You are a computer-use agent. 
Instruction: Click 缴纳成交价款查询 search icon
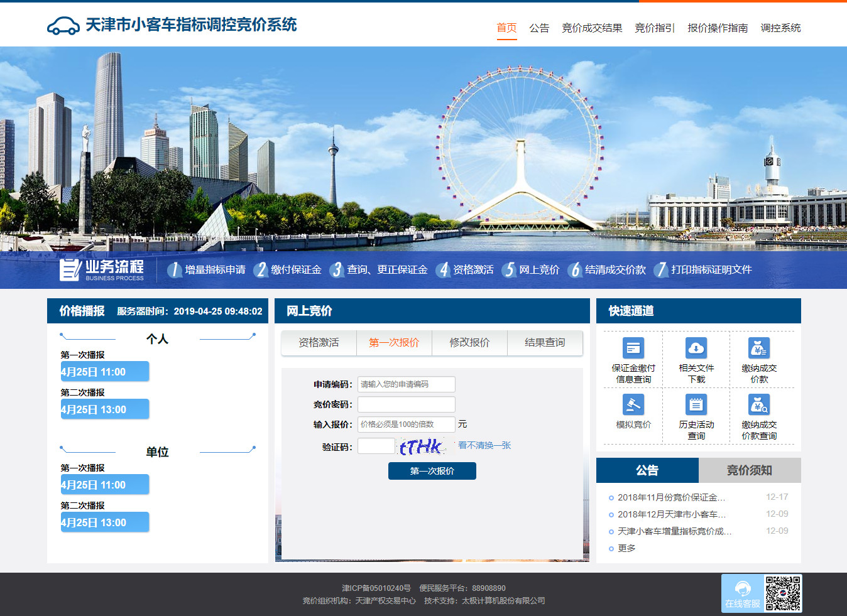[x=758, y=404]
